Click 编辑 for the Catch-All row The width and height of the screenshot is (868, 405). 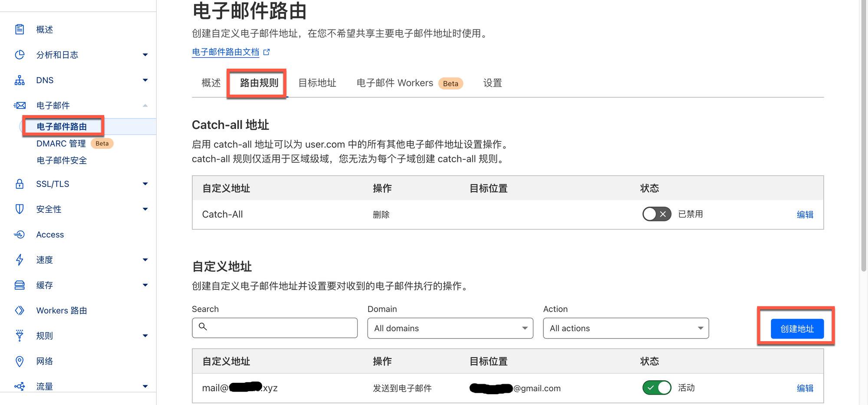pos(805,214)
